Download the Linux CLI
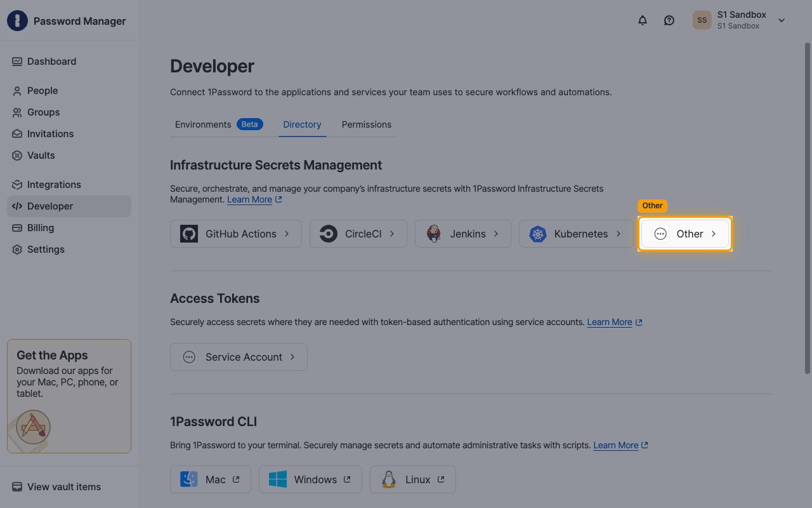The height and width of the screenshot is (508, 812). coord(413,479)
